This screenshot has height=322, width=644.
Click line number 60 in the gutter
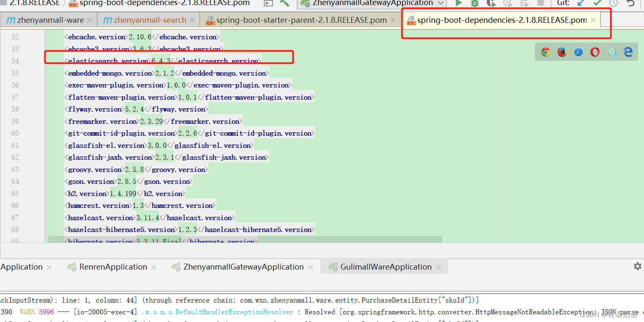point(15,134)
